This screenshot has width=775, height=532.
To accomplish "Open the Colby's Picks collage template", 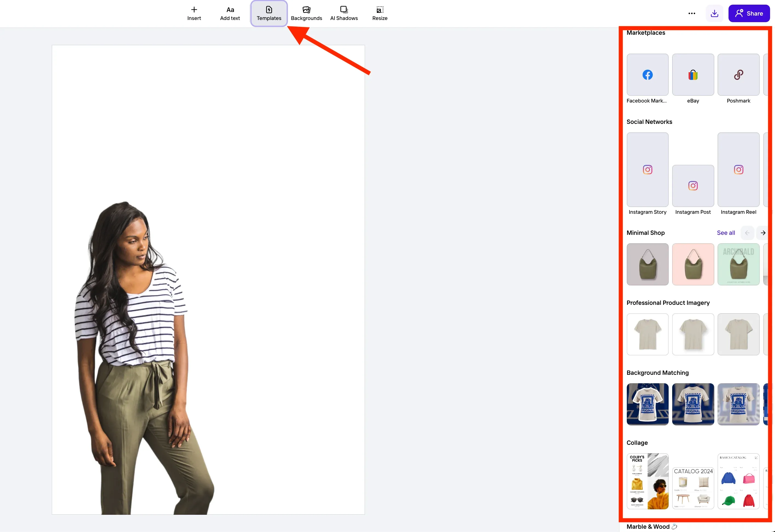I will pos(647,481).
